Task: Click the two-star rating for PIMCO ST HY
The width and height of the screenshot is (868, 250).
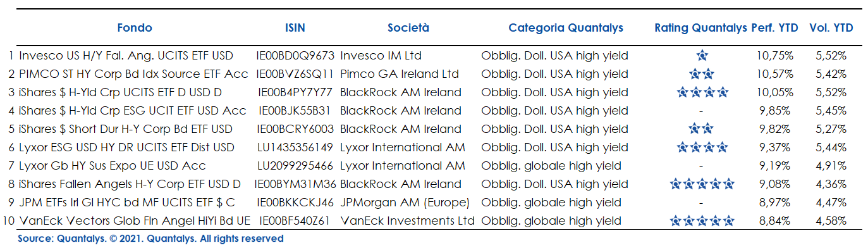Action: coord(702,74)
